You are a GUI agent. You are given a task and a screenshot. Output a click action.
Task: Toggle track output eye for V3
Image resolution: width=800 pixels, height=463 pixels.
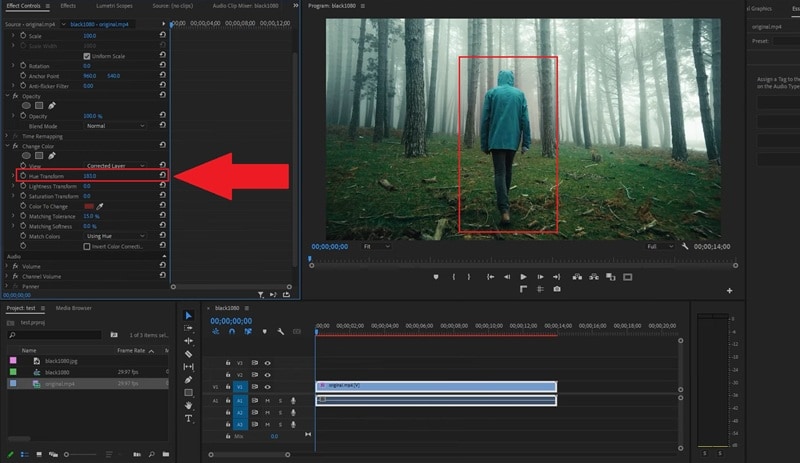point(267,363)
